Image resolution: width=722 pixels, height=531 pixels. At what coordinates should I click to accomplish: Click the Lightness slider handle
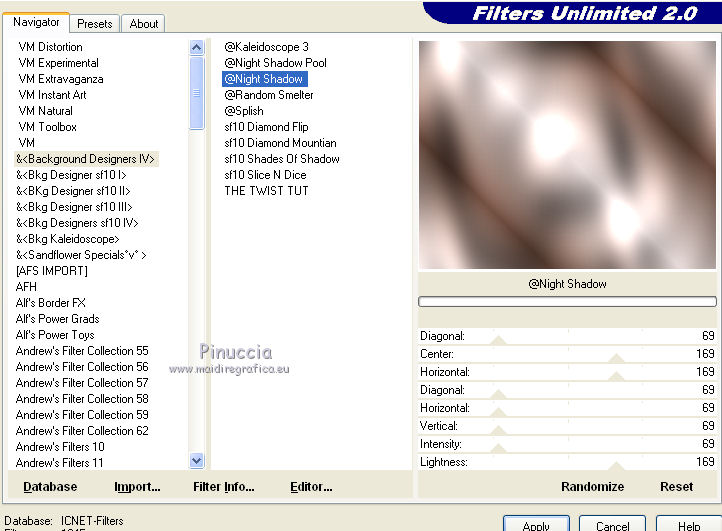616,466
